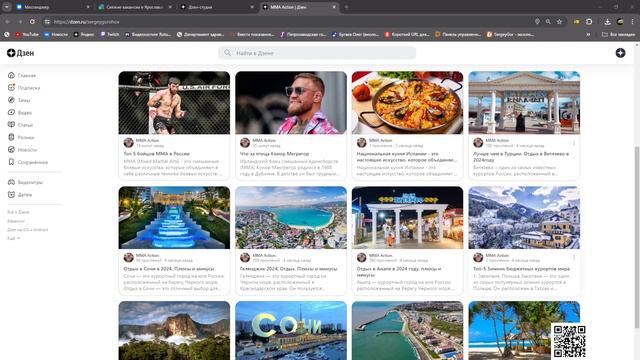Click the Dzen profile icon at top right
This screenshot has height=360, width=640.
point(620,53)
